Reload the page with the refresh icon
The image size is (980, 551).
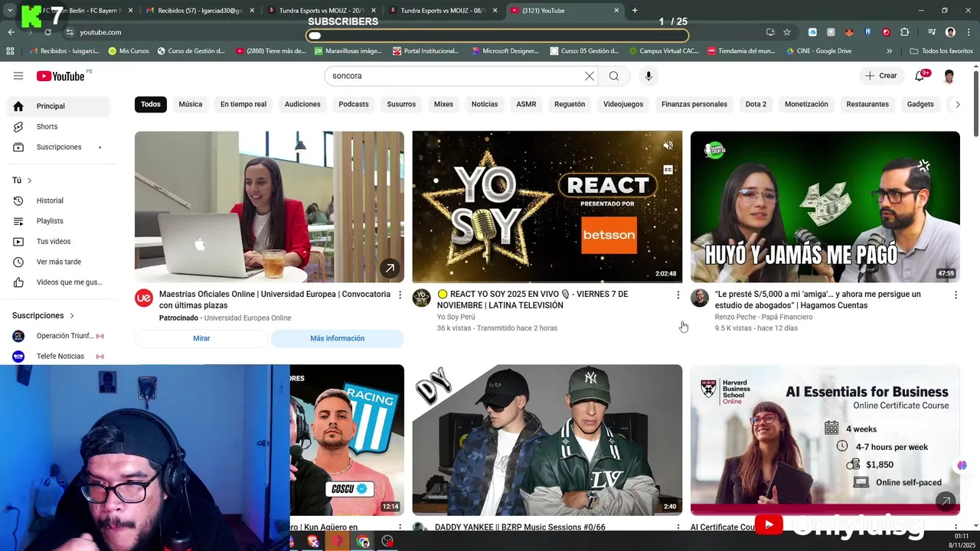[48, 32]
